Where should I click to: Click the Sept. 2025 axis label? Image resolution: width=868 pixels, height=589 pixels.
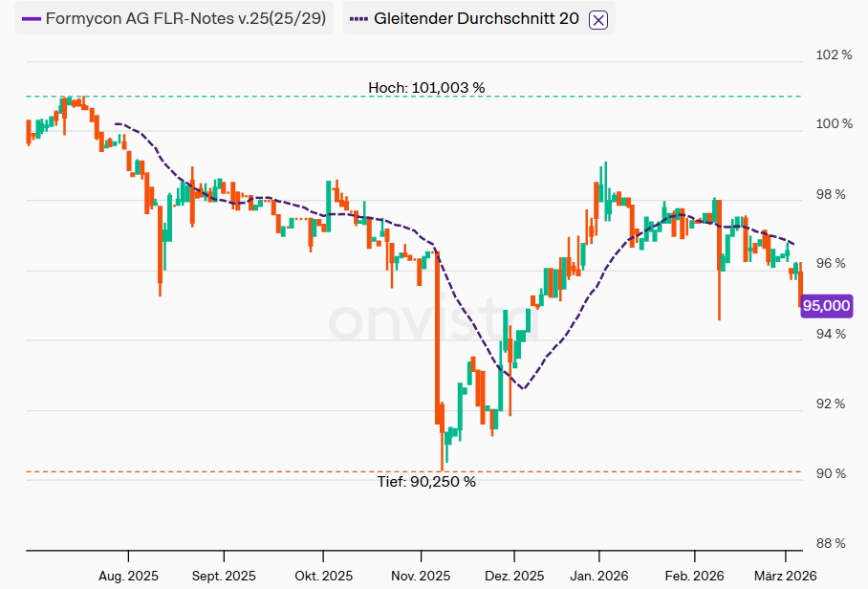pos(224,576)
